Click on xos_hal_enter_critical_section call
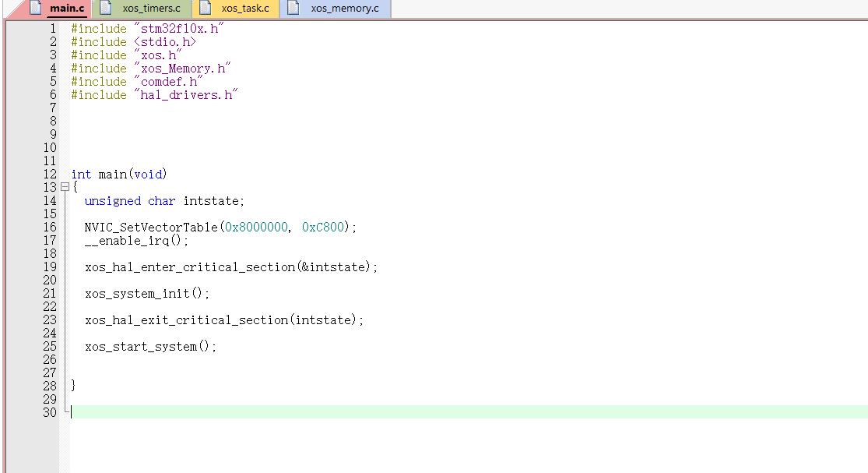 [x=231, y=267]
